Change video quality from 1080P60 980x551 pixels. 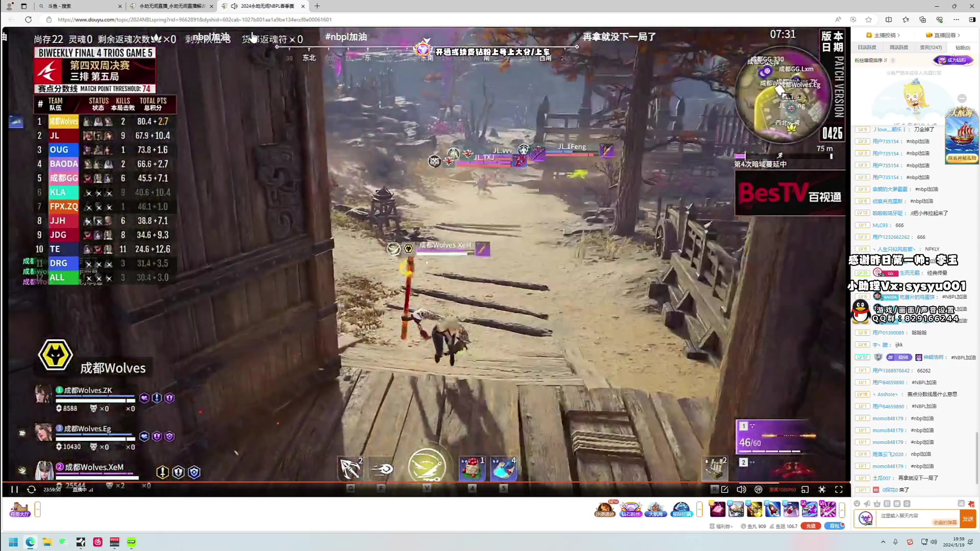coord(782,490)
